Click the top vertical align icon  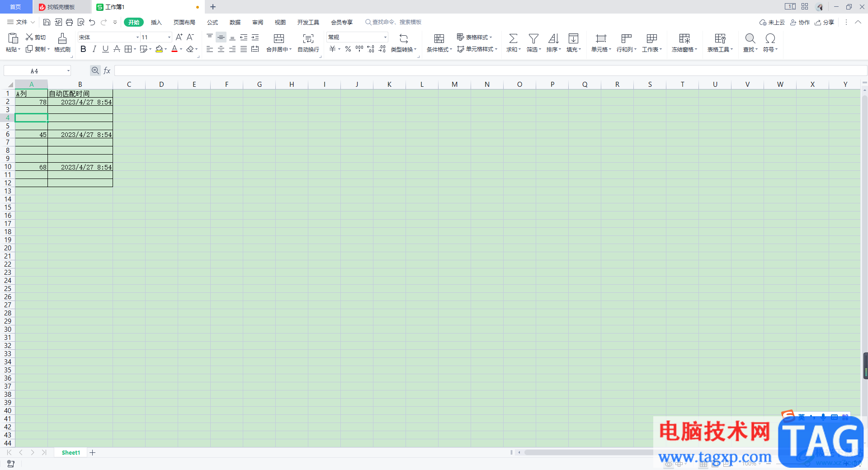coord(210,37)
